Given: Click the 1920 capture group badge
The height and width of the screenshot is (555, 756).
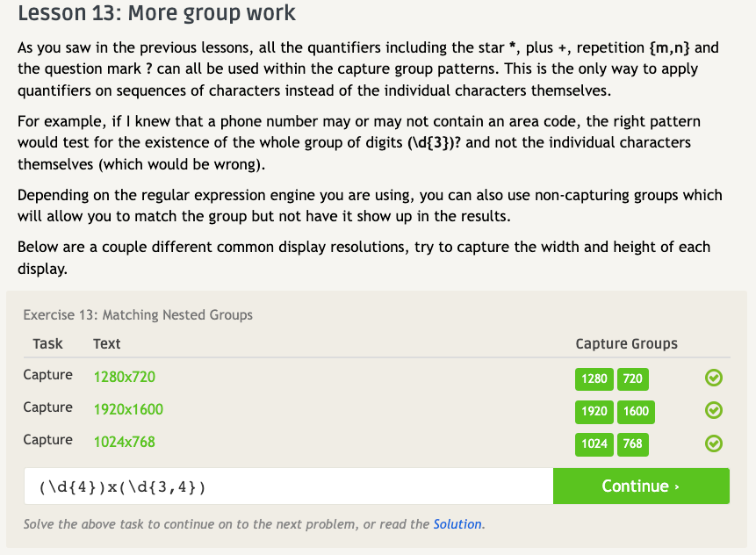Looking at the screenshot, I should point(594,411).
